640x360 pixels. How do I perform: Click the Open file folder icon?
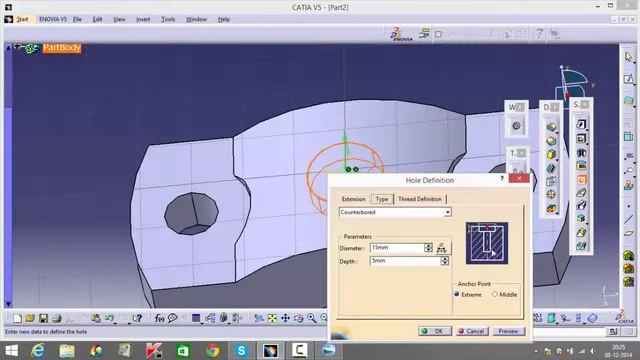click(x=30, y=318)
